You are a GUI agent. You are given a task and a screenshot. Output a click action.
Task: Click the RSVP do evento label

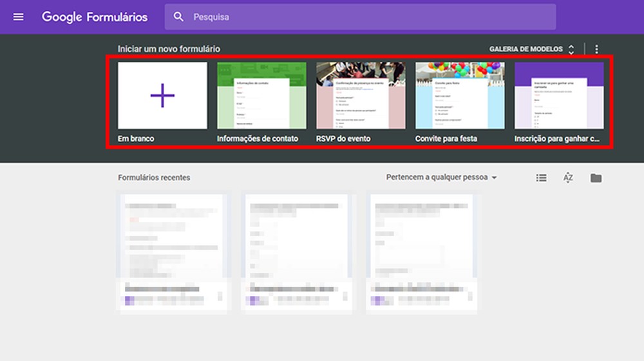click(x=343, y=138)
